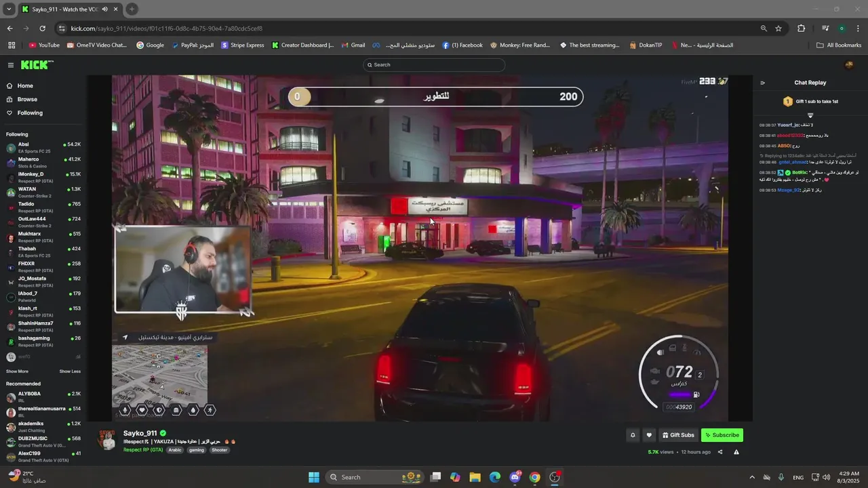
Task: Open Browse in the sidebar
Action: tap(27, 100)
